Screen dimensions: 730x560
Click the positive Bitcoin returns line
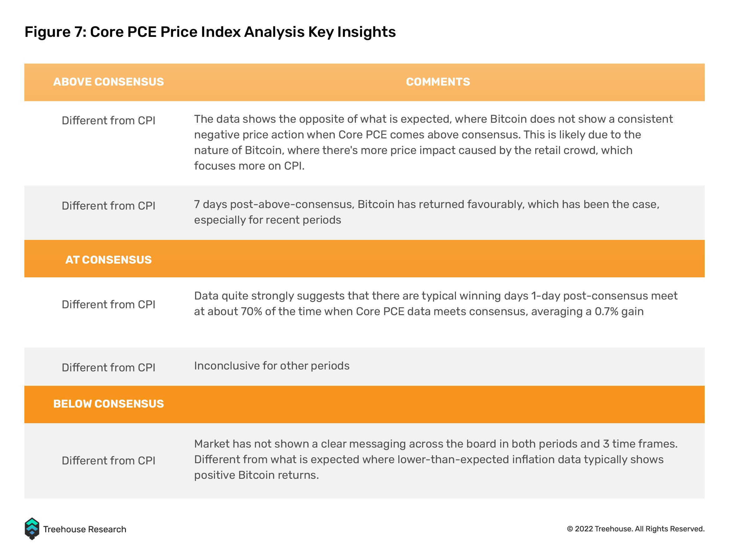[x=257, y=475]
